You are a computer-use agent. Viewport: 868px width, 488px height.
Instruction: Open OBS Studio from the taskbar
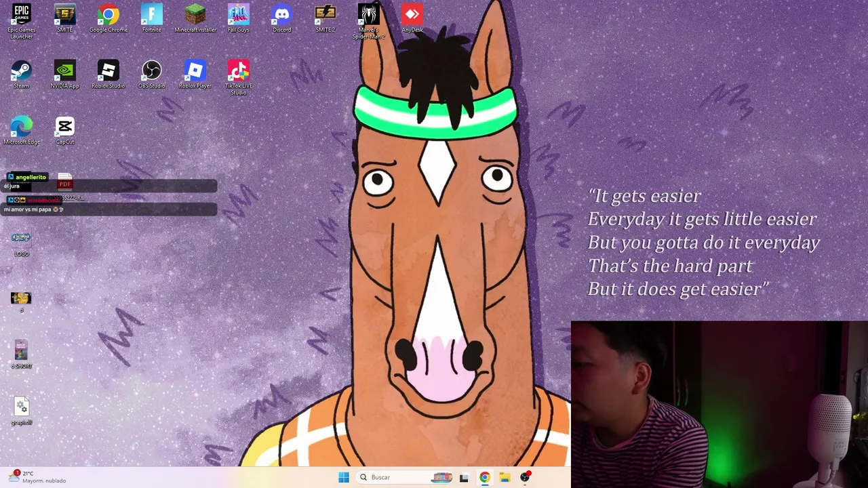tap(525, 477)
